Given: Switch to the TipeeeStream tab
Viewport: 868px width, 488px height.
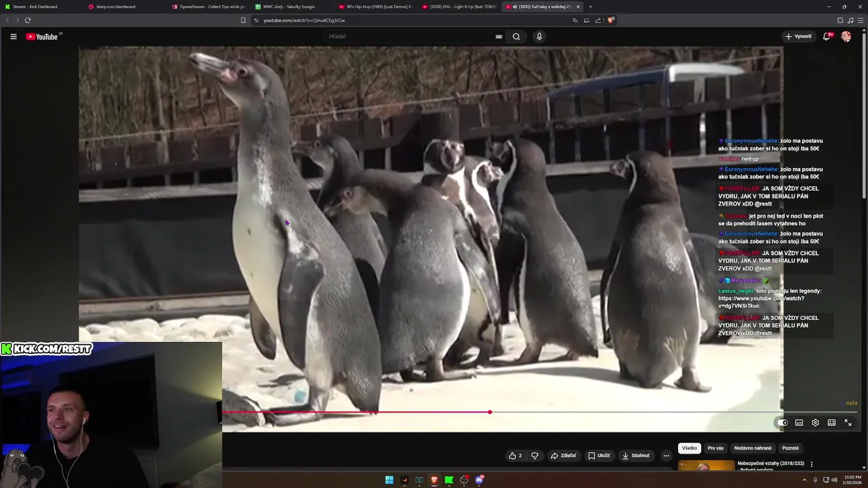Looking at the screenshot, I should (x=208, y=7).
